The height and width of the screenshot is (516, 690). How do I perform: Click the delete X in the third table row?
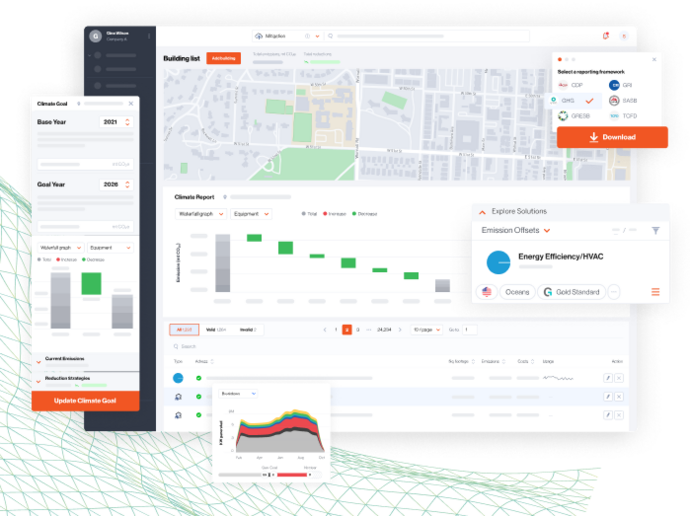coord(619,415)
